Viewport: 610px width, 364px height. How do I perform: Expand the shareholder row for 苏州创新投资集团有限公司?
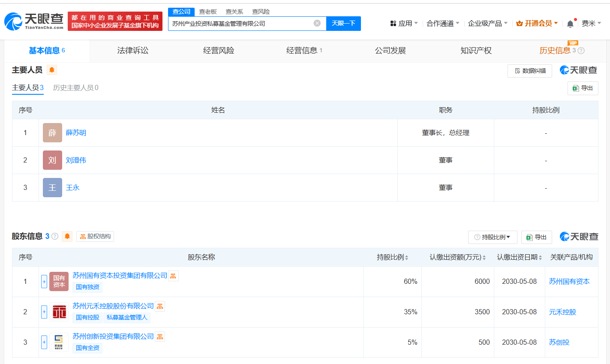pos(44,342)
